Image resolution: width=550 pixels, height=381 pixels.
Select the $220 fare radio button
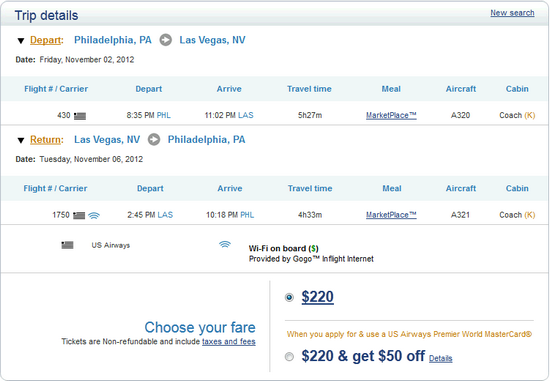[289, 298]
